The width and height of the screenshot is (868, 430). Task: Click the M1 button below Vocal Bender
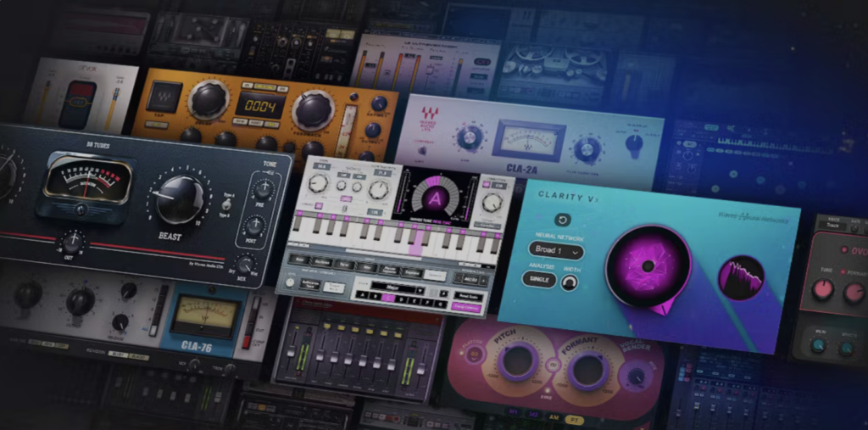[512, 413]
